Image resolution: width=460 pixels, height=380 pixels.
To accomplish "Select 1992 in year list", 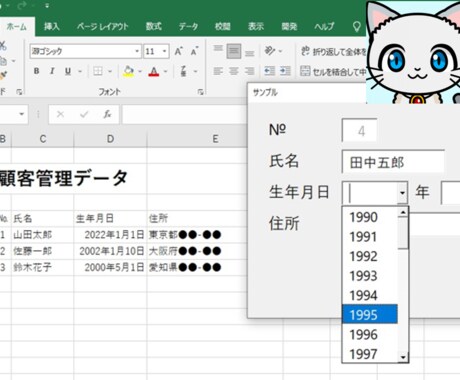I will click(370, 256).
